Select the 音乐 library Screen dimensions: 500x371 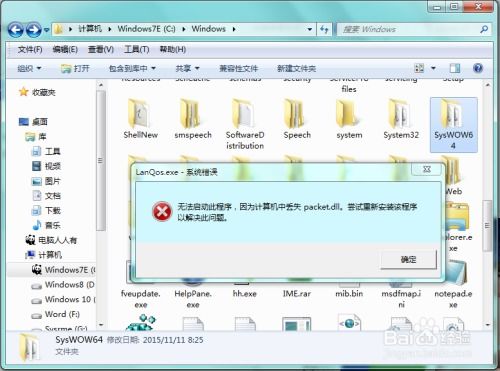click(46, 225)
